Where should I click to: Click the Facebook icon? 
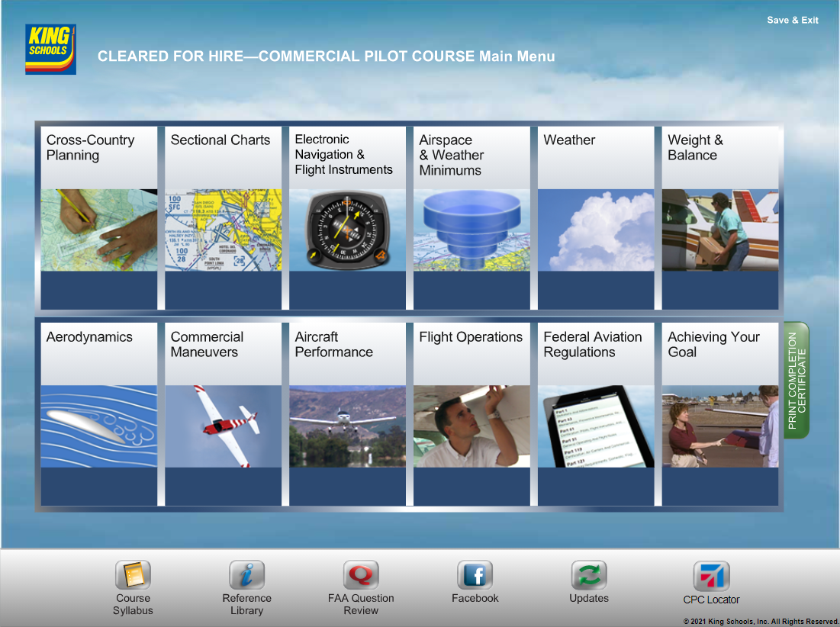coord(475,576)
